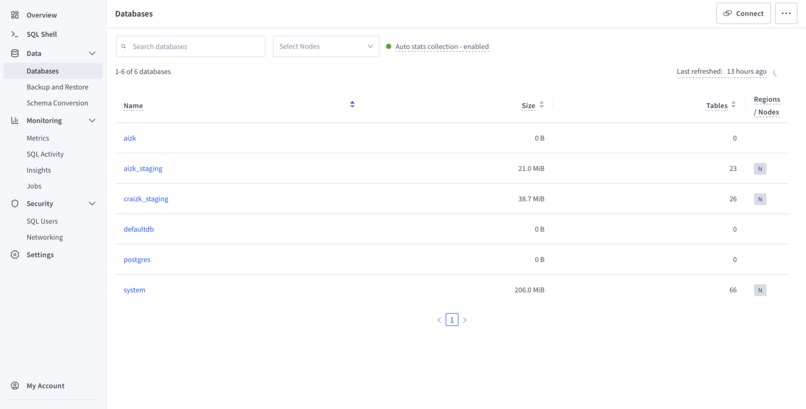Click the Regions / Nodes column header
The width and height of the screenshot is (806, 409).
[x=766, y=105]
